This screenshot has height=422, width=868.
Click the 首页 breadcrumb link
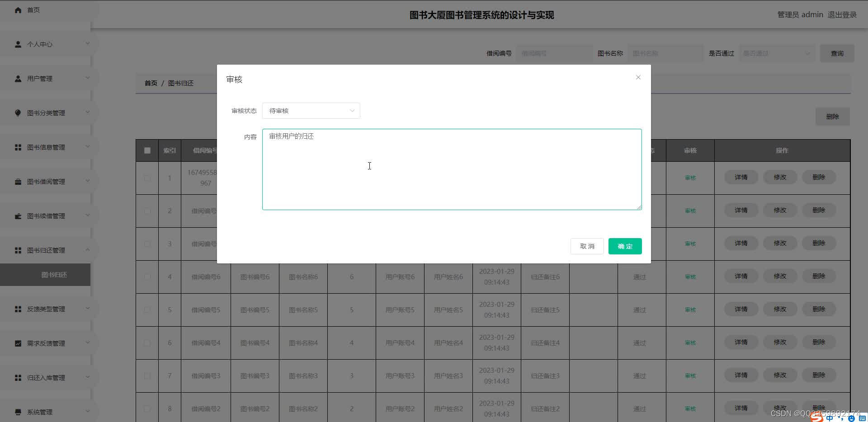151,83
